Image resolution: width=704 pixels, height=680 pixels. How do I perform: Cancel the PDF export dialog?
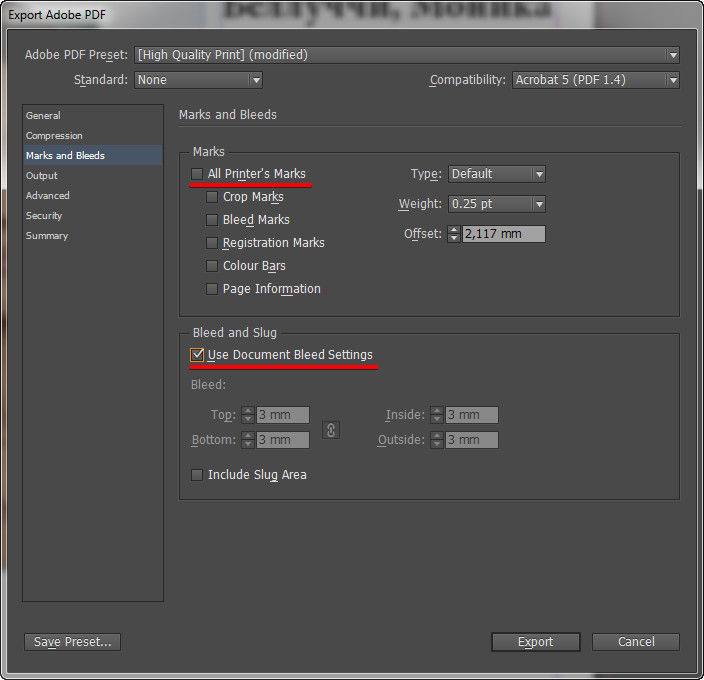[636, 642]
